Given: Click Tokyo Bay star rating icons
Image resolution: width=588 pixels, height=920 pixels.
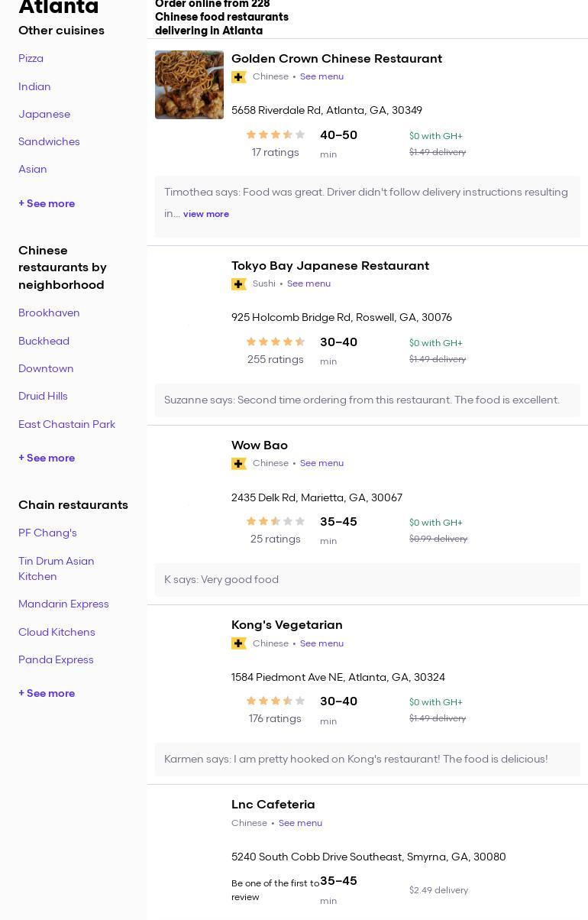Looking at the screenshot, I should click(x=275, y=342).
